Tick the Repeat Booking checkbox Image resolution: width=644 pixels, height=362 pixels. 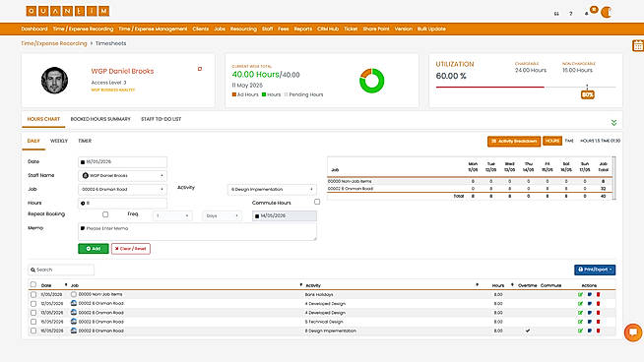coord(105,214)
